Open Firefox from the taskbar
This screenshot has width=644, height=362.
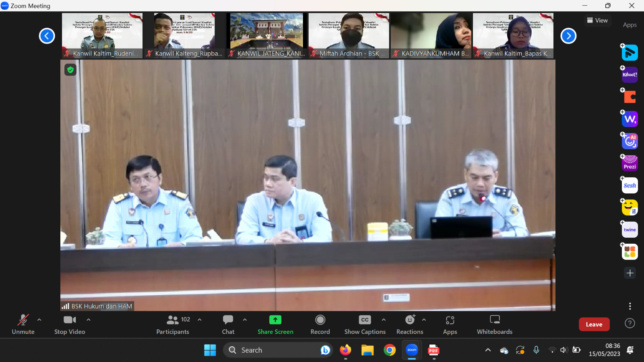345,350
